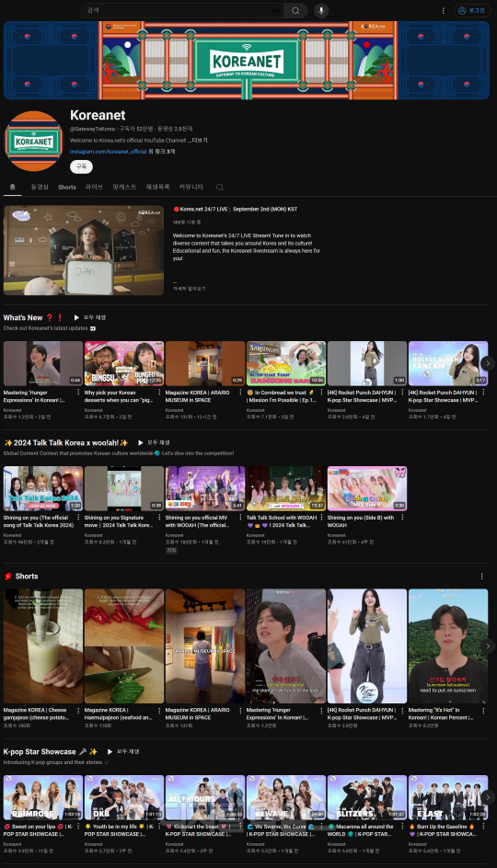
Task: Open on-screen keyboard icon in search box
Action: [x=276, y=10]
